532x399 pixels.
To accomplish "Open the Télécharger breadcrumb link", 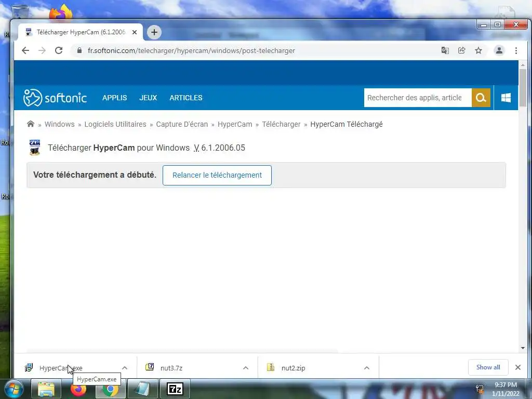I will pyautogui.click(x=281, y=124).
